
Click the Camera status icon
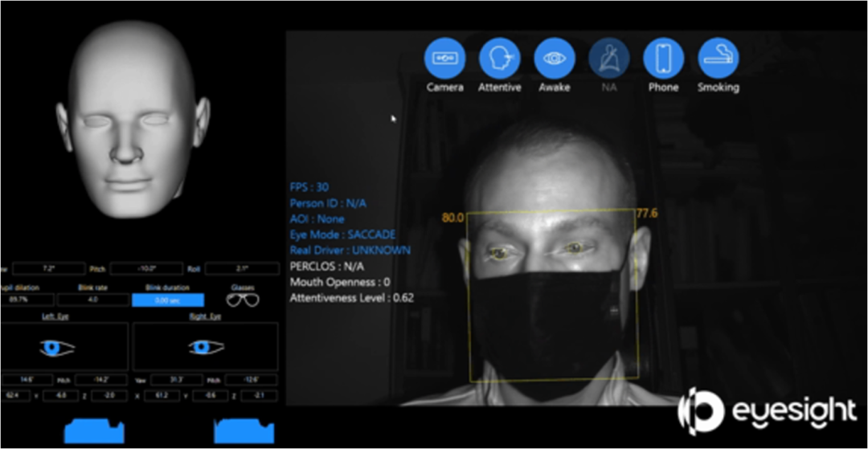click(444, 58)
